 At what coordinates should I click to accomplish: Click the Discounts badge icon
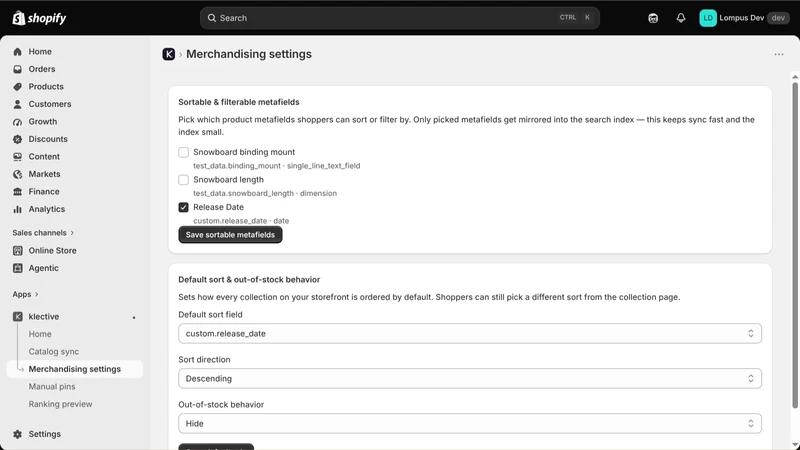(x=17, y=139)
